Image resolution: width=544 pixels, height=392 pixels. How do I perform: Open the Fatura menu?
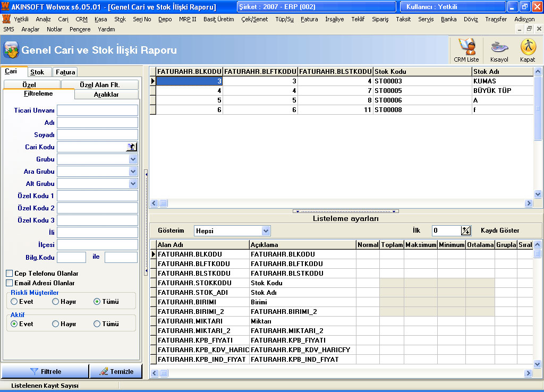[309, 19]
